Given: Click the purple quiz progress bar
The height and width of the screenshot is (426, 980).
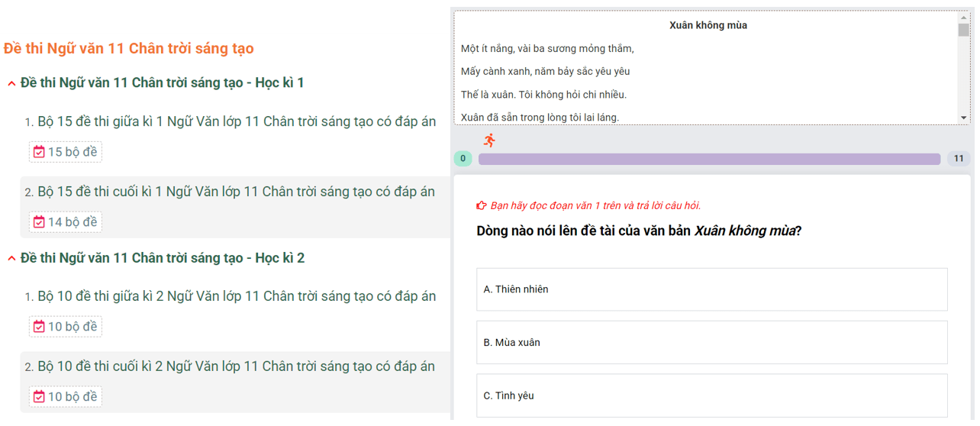Looking at the screenshot, I should pyautogui.click(x=709, y=159).
